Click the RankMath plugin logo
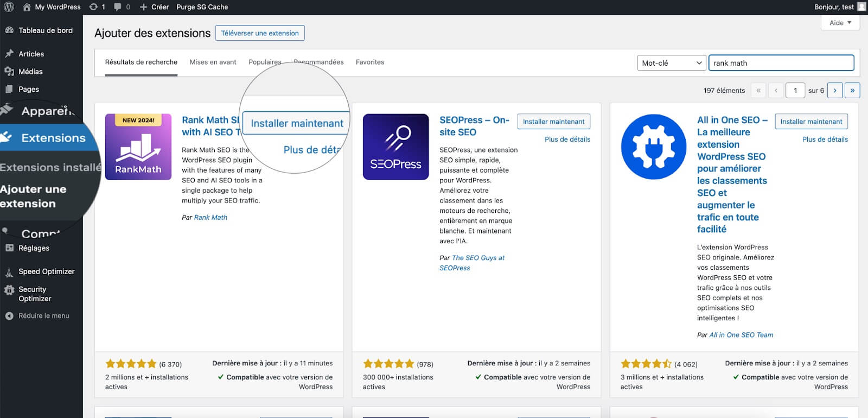The height and width of the screenshot is (418, 868). pos(138,147)
